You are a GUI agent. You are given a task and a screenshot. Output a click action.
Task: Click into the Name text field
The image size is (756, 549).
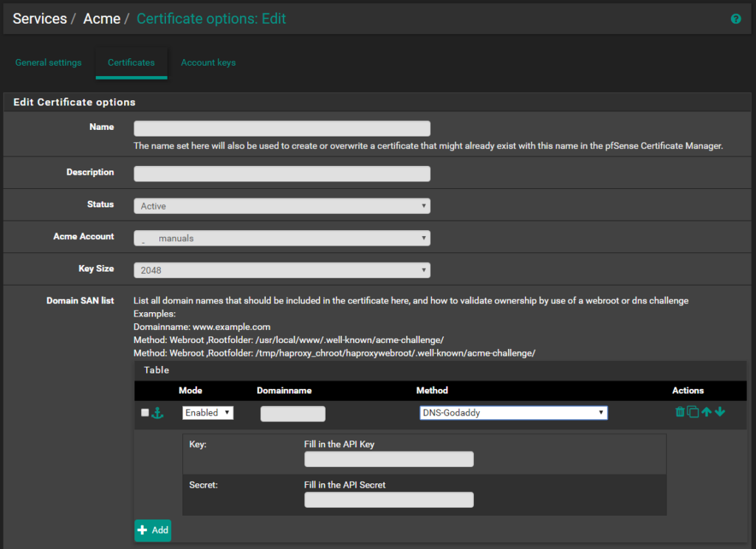281,128
